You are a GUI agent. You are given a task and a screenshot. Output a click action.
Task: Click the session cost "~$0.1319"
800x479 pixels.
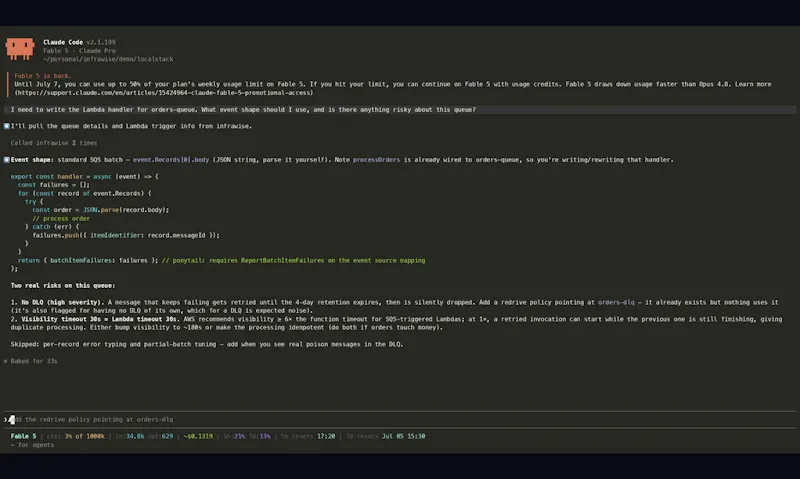(x=198, y=436)
